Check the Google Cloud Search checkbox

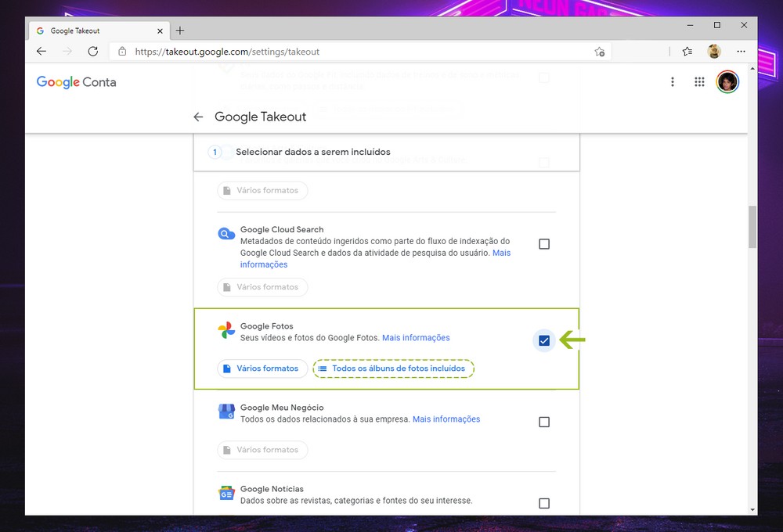pos(544,244)
